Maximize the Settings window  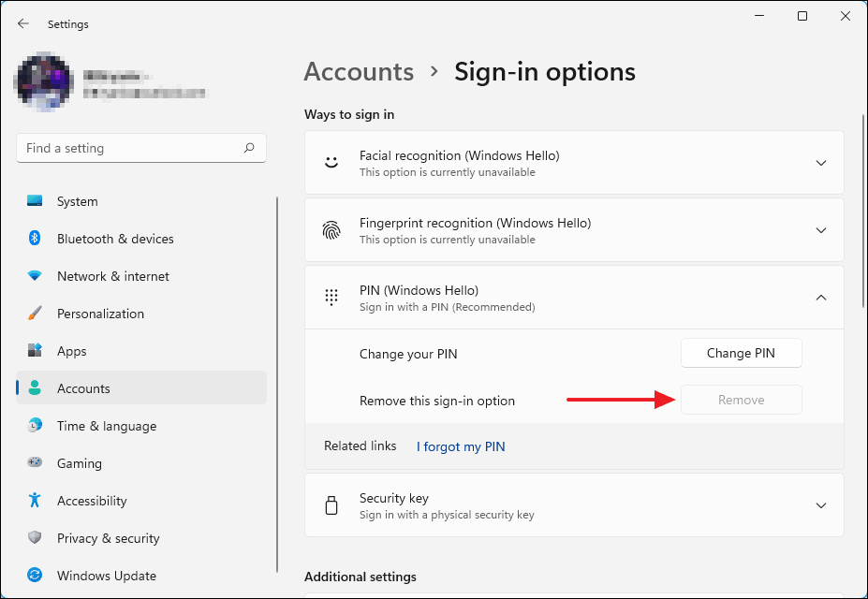802,16
